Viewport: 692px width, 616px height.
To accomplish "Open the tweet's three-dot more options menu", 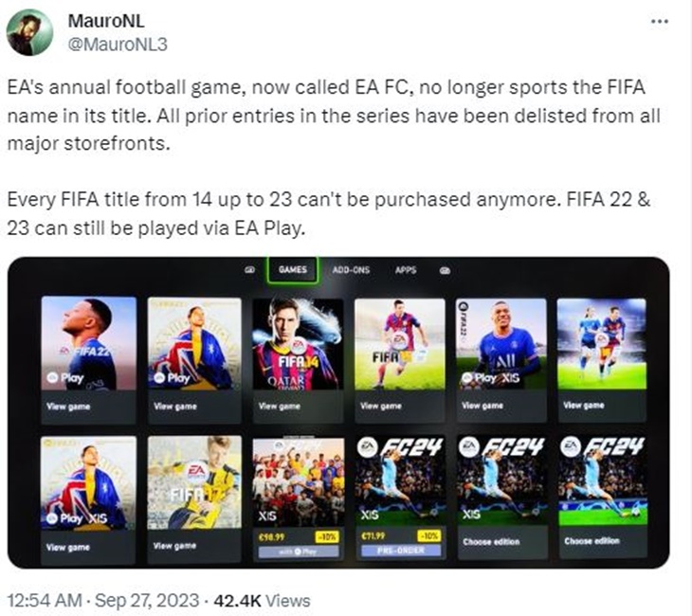I will tap(660, 21).
